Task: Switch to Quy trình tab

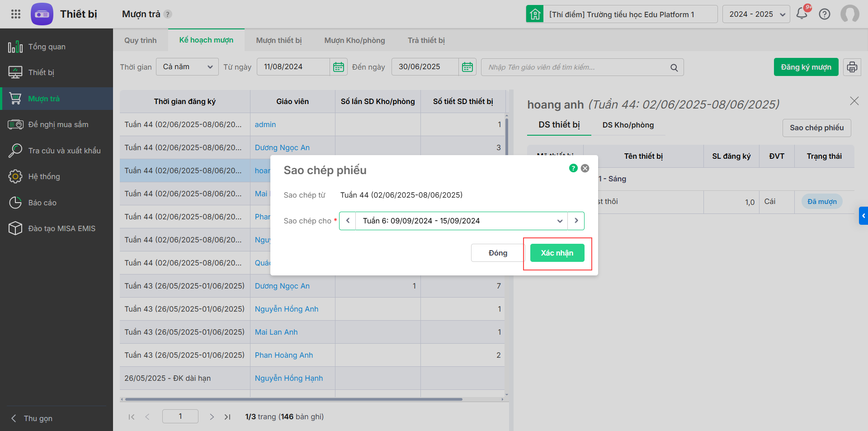Action: (141, 40)
